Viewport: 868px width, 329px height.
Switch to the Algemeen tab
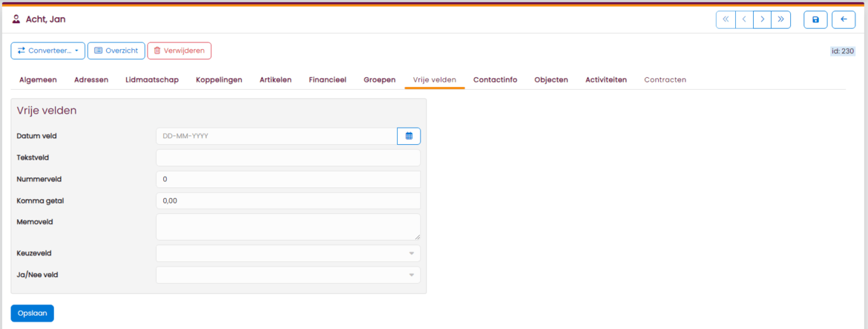[38, 79]
